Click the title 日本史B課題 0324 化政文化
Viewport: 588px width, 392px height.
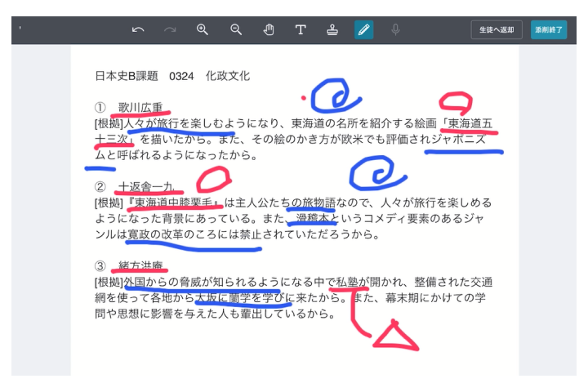tap(172, 76)
